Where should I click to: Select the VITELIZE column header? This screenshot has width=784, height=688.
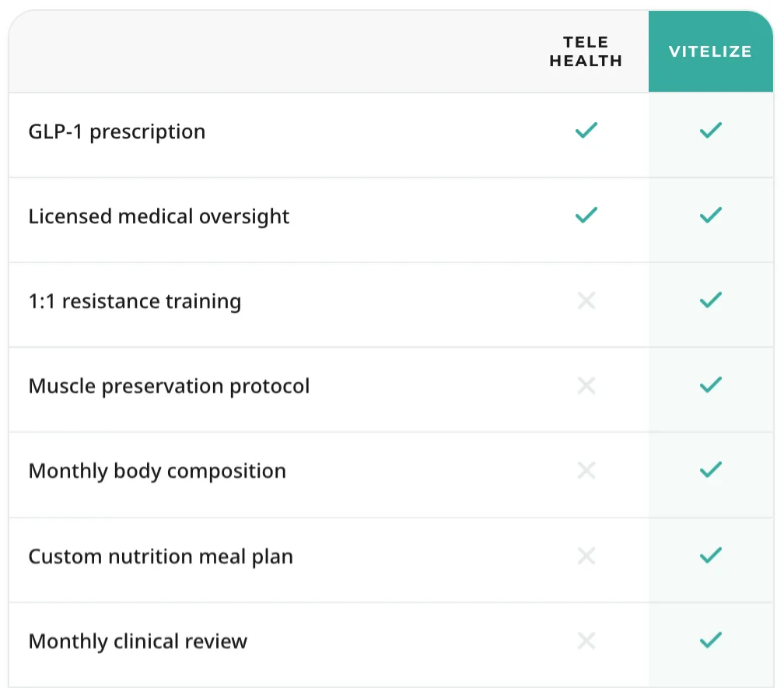710,51
